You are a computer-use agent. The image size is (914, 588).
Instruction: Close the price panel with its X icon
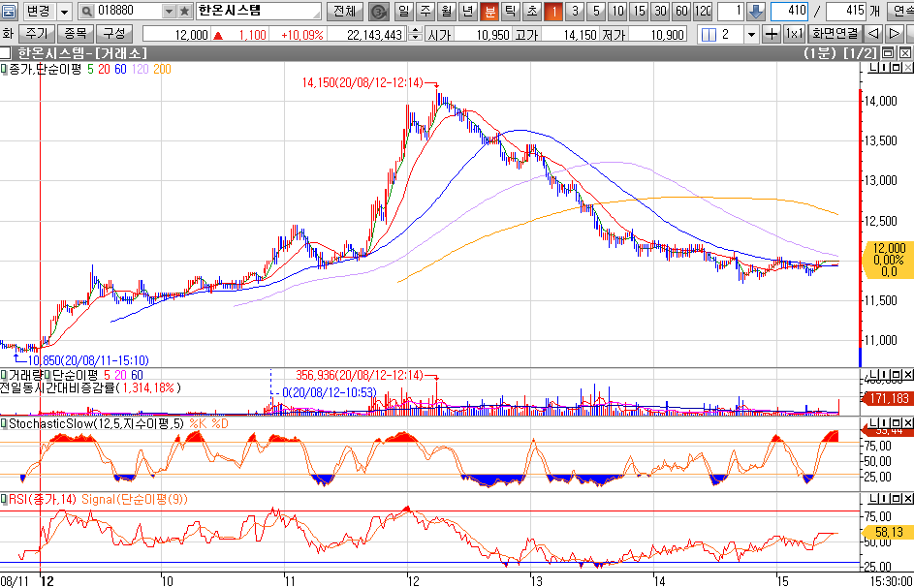click(x=908, y=68)
